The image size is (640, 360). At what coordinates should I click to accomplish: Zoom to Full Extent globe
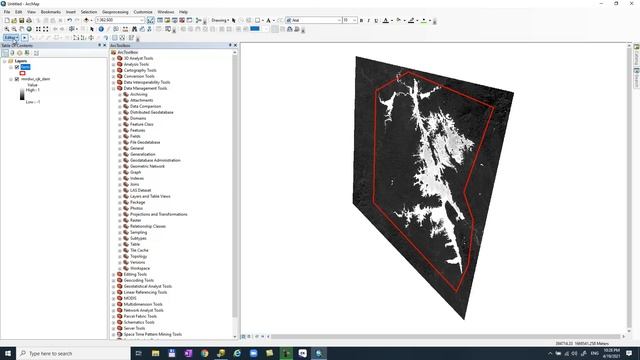tap(29, 29)
